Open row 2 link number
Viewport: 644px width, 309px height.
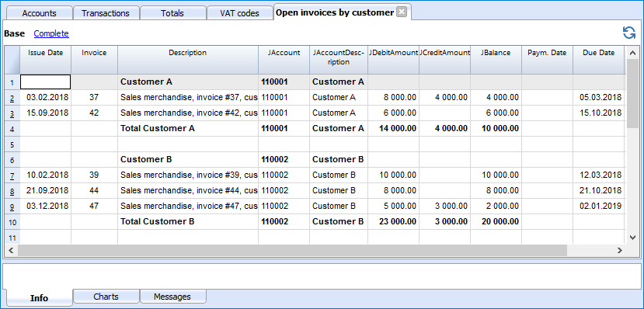(x=12, y=98)
